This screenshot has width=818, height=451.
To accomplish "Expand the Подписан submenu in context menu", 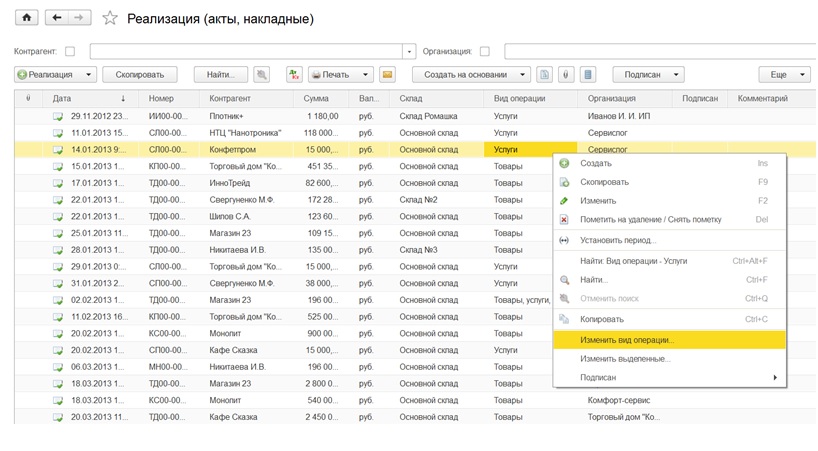I will click(775, 377).
